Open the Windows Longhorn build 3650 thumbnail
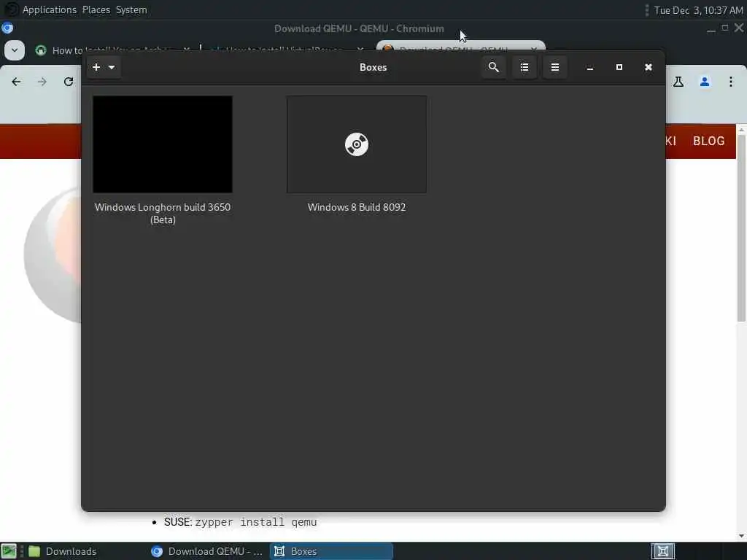Screen dimensions: 747x560 163,144
